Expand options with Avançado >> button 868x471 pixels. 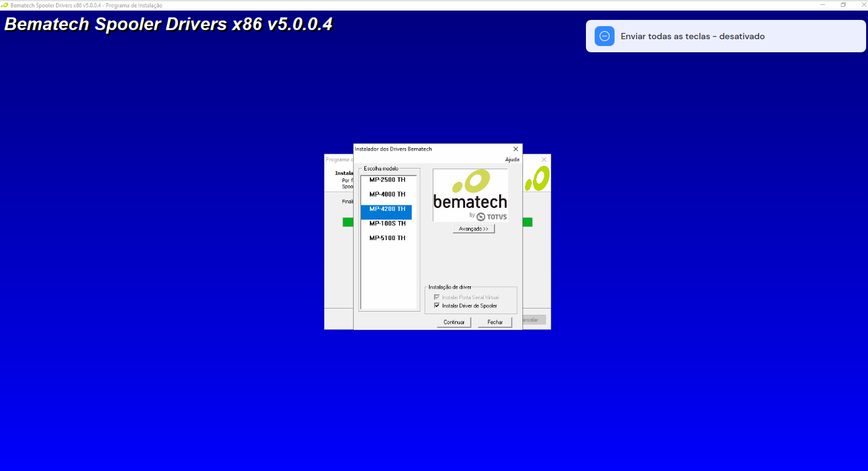pos(473,229)
